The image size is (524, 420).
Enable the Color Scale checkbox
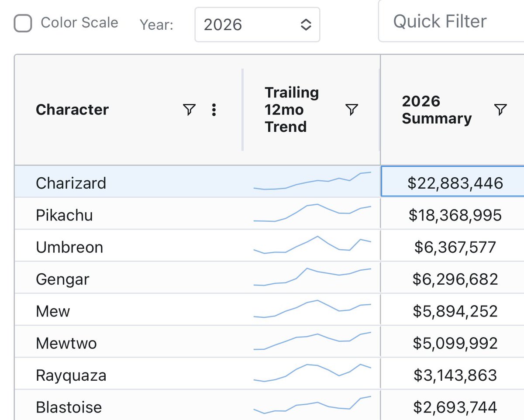pos(23,23)
